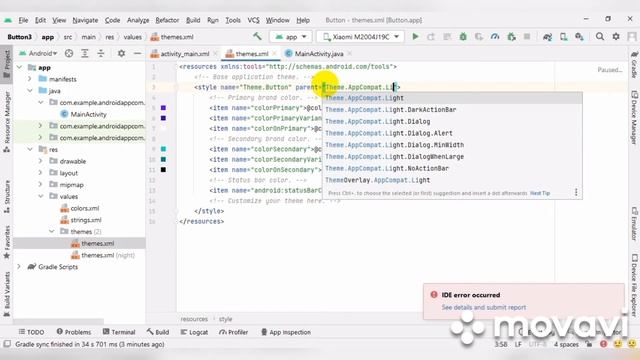
Task: Open the Terminal tool window
Action: [119, 332]
